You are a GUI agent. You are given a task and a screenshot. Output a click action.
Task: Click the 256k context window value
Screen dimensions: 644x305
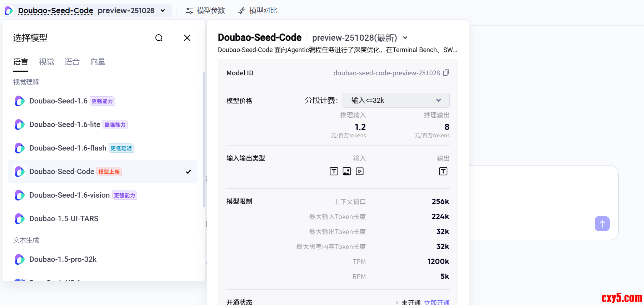(440, 202)
